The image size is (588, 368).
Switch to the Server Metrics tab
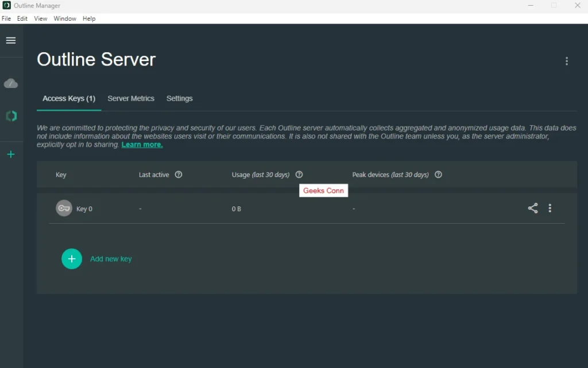point(131,98)
